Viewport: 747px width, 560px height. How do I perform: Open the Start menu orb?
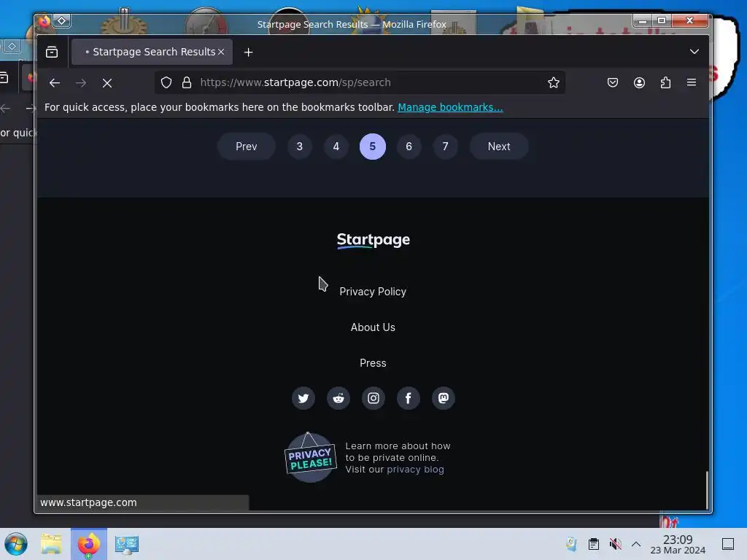click(x=16, y=544)
